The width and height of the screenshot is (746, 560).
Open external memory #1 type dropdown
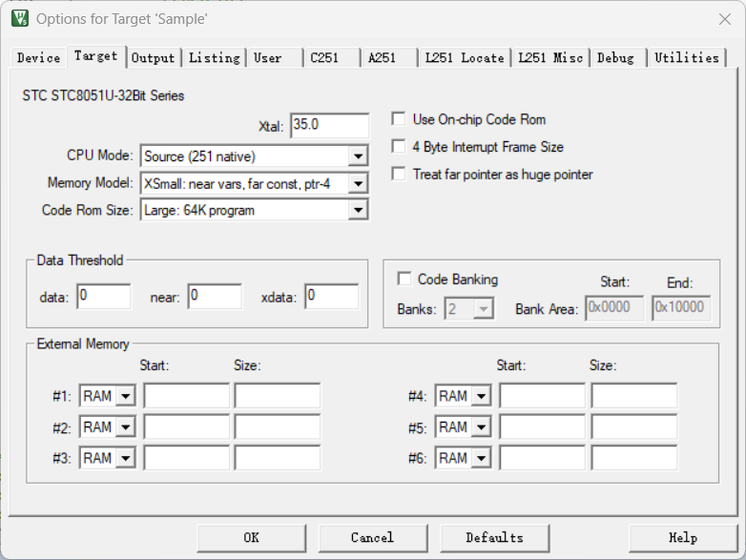126,397
